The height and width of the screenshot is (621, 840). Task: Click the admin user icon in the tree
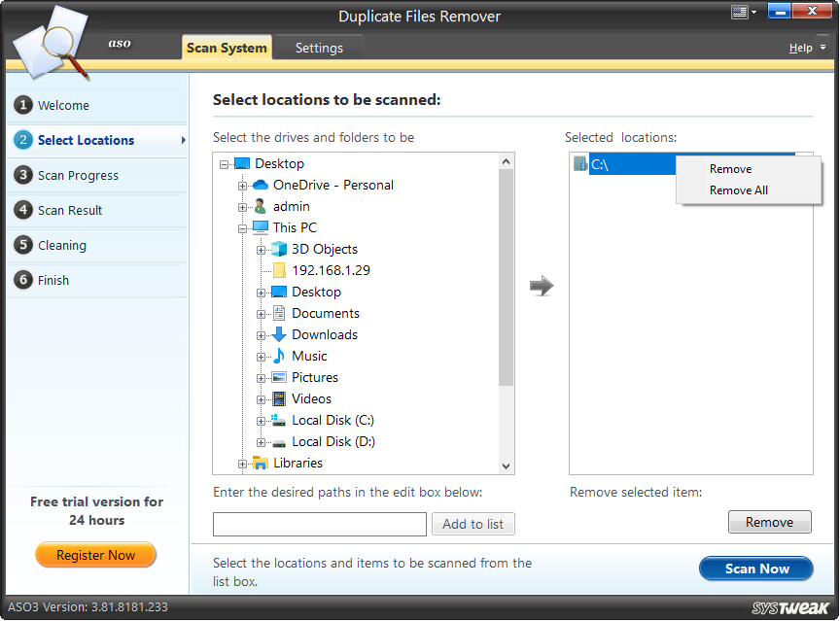coord(261,206)
